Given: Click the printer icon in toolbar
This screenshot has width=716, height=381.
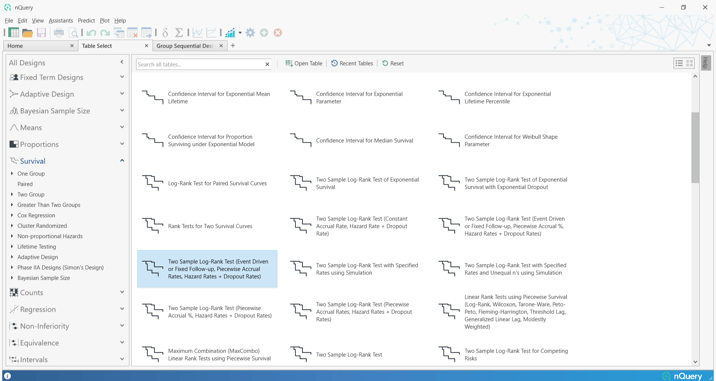Looking at the screenshot, I should (x=59, y=32).
